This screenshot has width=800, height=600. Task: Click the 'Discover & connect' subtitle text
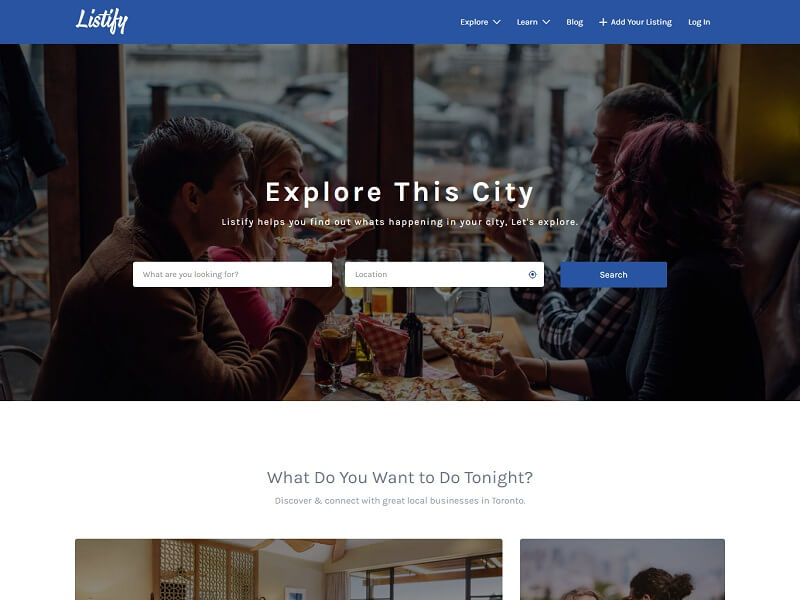point(399,501)
